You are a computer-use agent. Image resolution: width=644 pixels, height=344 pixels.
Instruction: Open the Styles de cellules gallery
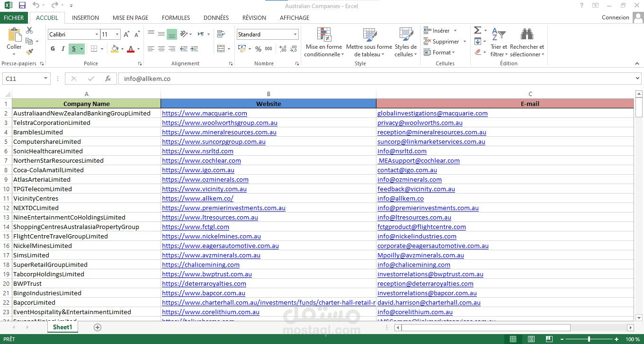406,43
